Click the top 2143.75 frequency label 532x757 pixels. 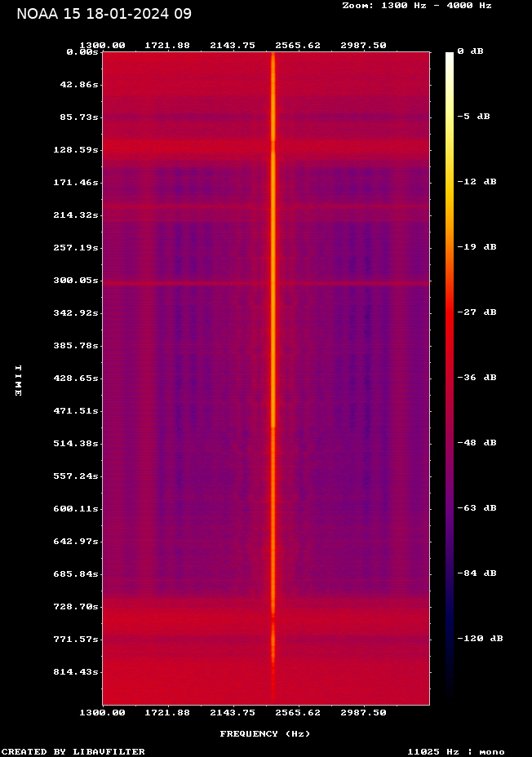tap(233, 46)
